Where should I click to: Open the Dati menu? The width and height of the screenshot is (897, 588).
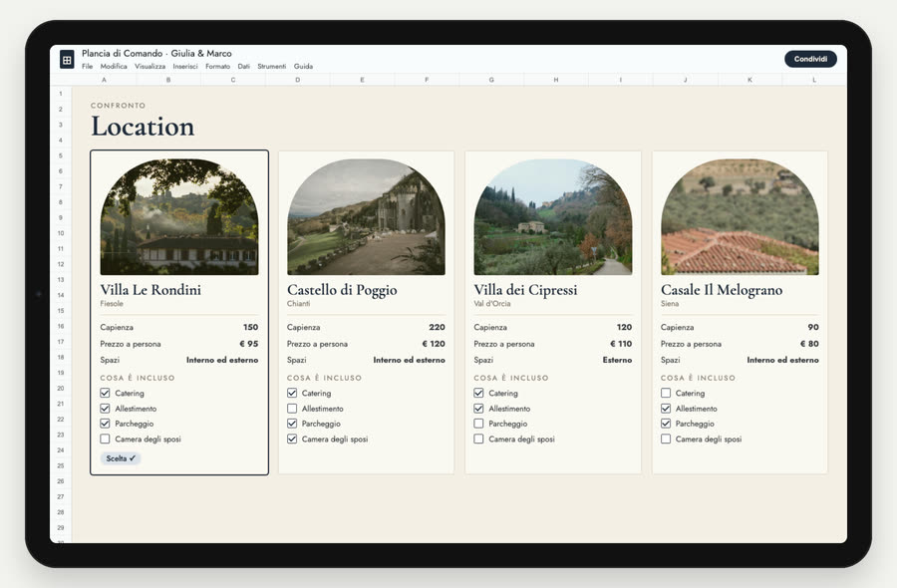(244, 67)
